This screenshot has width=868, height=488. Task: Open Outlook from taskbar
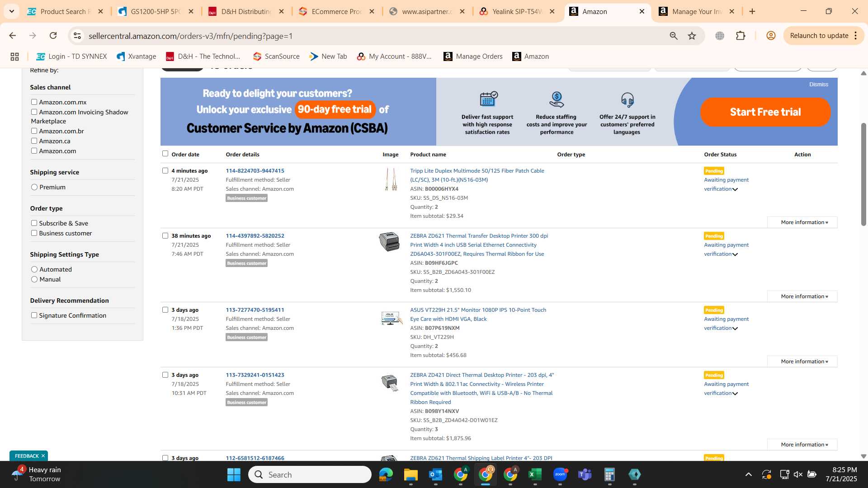pos(435,474)
